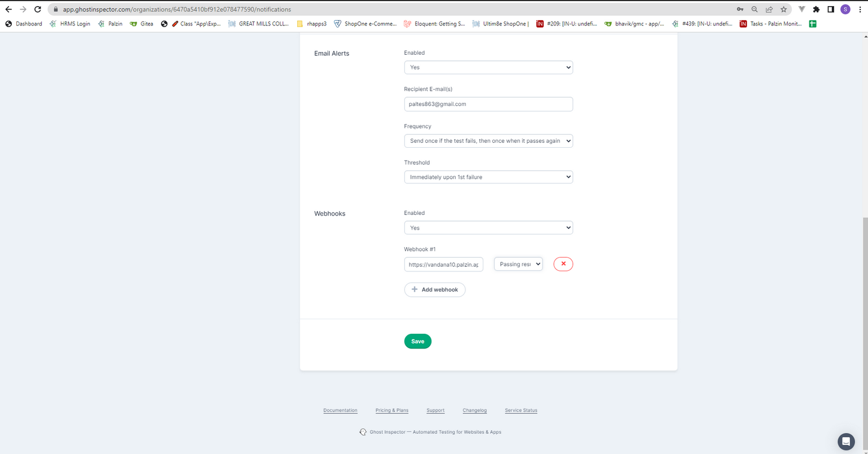The height and width of the screenshot is (454, 868).
Task: Click the zoom magnifier icon in address bar
Action: click(x=755, y=10)
